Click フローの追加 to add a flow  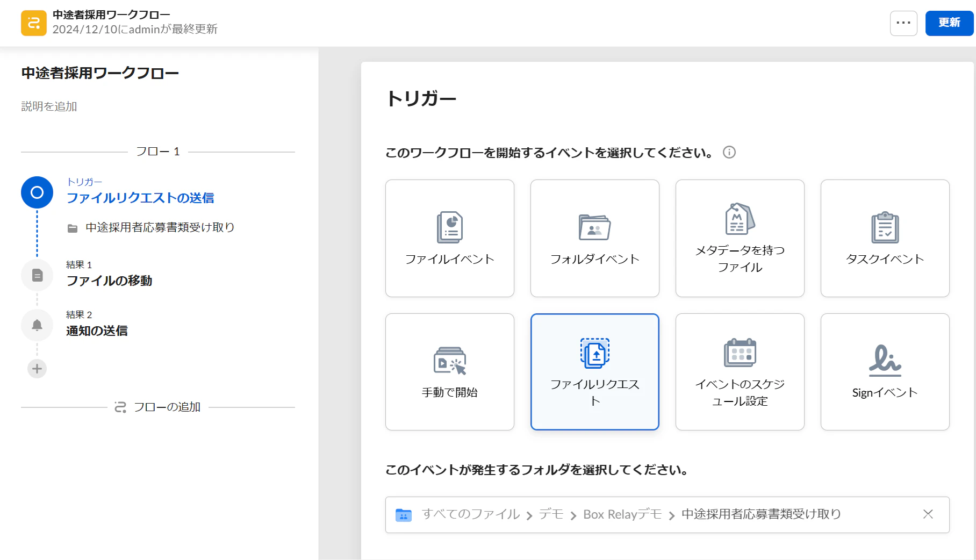point(167,407)
